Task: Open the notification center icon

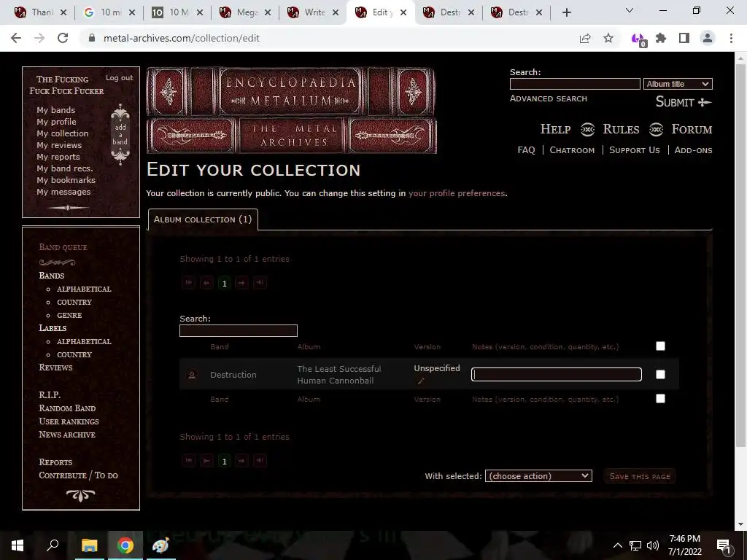Action: pyautogui.click(x=724, y=545)
